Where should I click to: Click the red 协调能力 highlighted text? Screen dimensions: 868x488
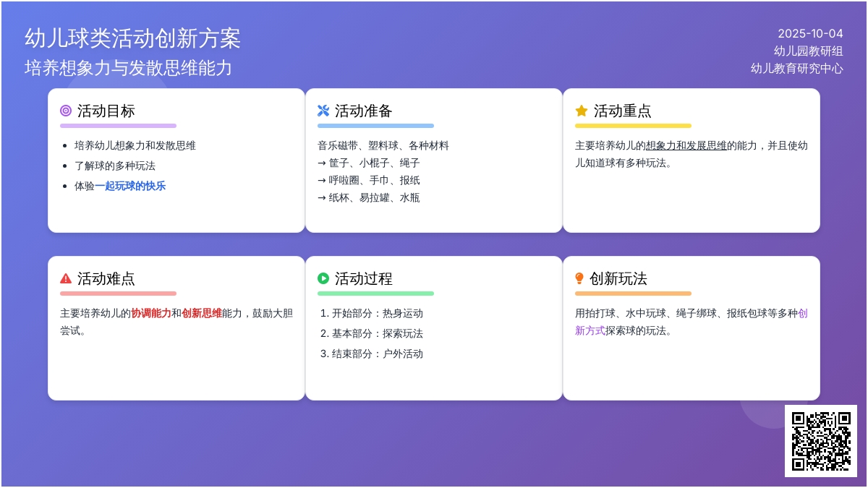(x=150, y=313)
